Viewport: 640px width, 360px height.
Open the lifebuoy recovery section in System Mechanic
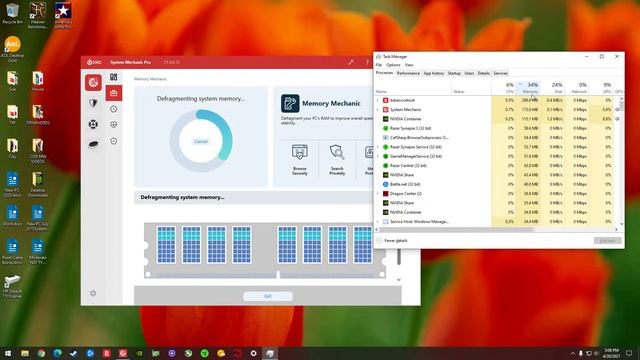pyautogui.click(x=93, y=124)
